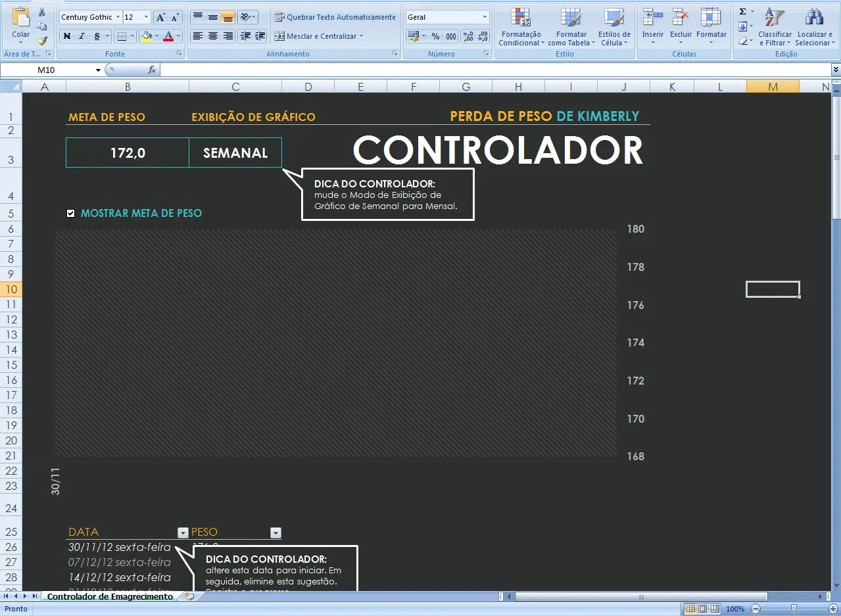Open Localizar e Selecionar menu
Image resolution: width=841 pixels, height=616 pixels.
(814, 28)
